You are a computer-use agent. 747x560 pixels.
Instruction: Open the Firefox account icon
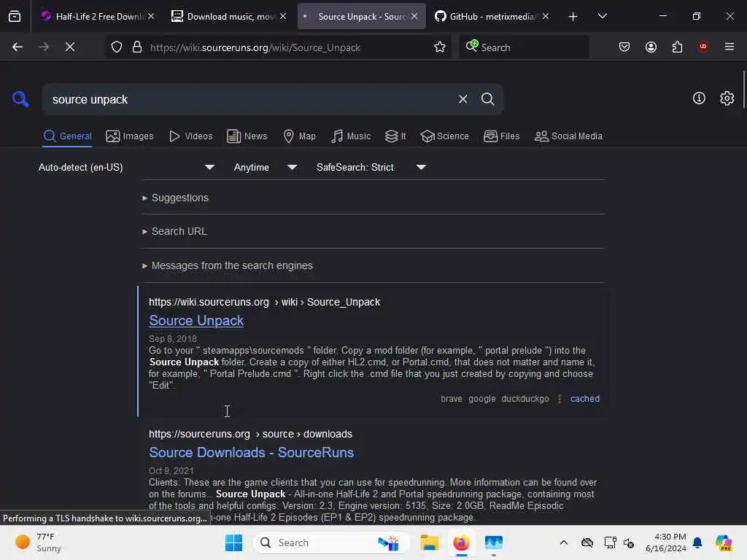pos(651,47)
